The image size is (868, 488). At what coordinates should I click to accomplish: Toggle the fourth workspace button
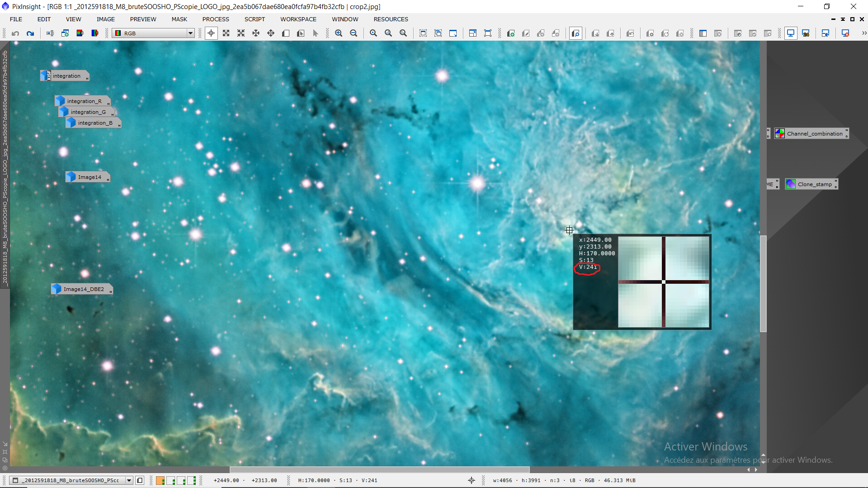click(192, 480)
